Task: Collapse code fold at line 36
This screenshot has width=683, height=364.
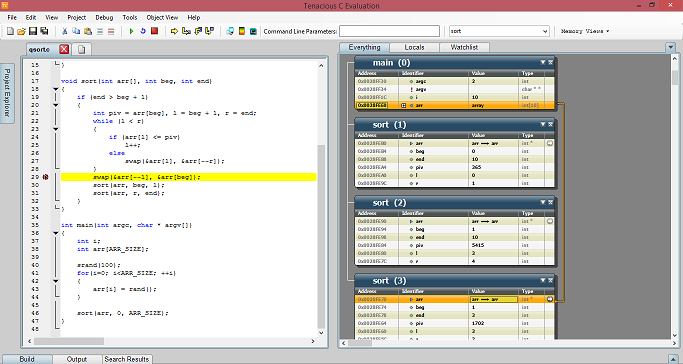Action: coord(56,233)
